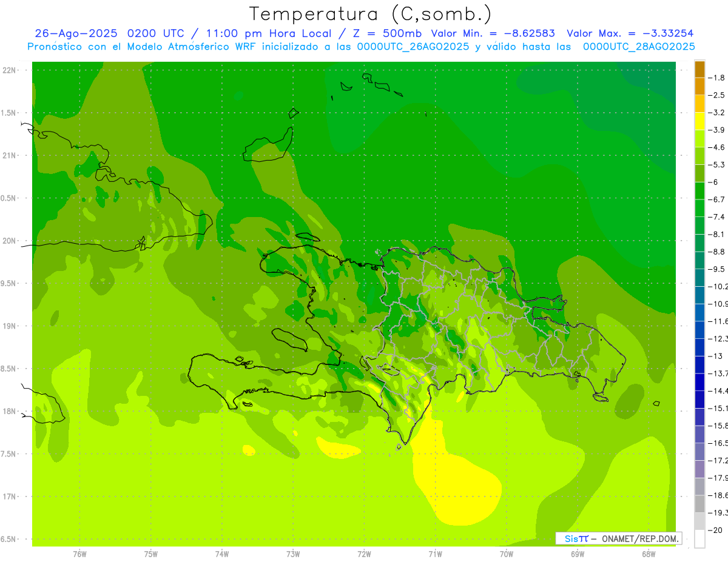Click the -18.6 colorbar value

718,495
